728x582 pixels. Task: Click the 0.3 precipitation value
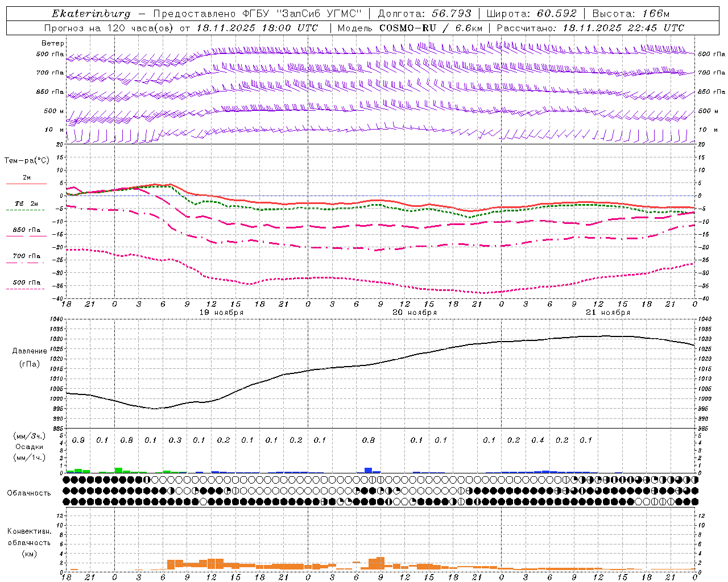coord(175,440)
